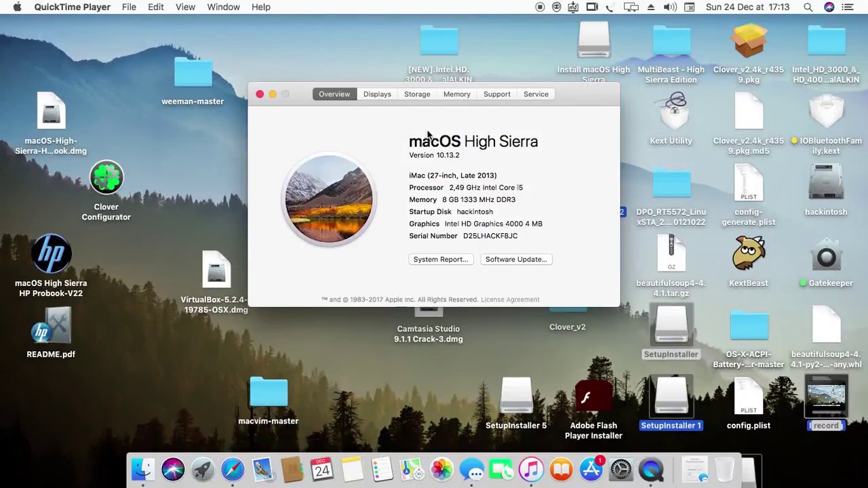The width and height of the screenshot is (868, 488).
Task: Click serial number D25LHACKF8JC text
Action: coord(490,236)
